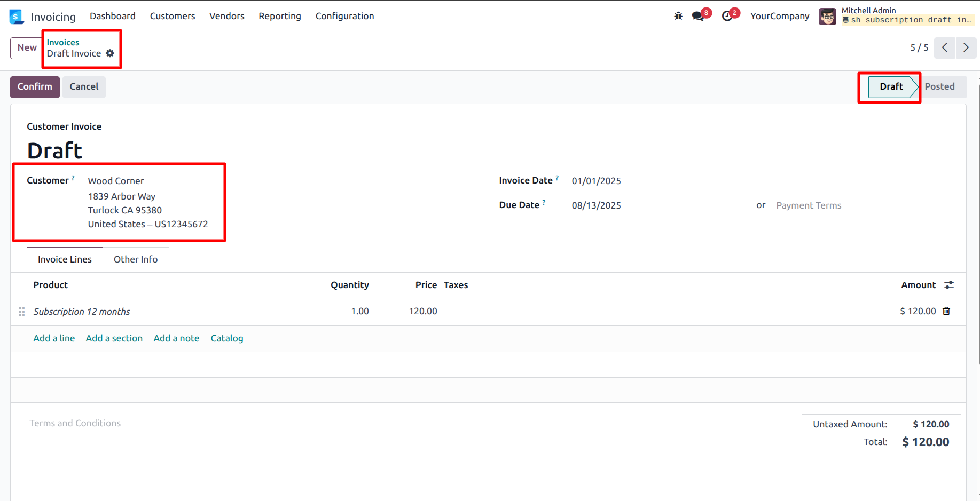Open the Payment Terms dropdown field
Image resolution: width=980 pixels, height=501 pixels.
point(808,205)
